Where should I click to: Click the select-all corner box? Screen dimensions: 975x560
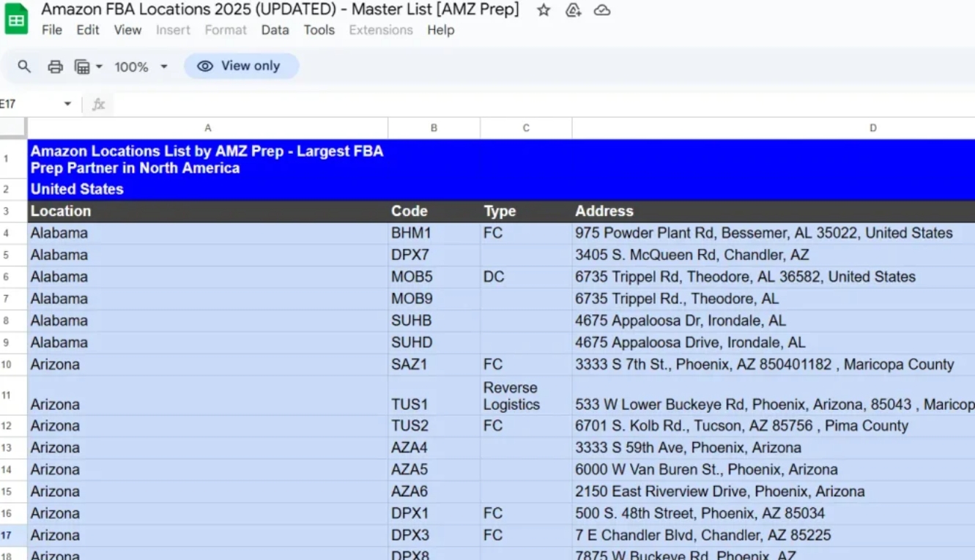tap(13, 128)
